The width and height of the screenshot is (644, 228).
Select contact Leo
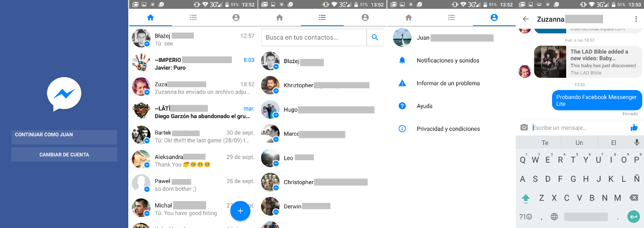click(323, 157)
